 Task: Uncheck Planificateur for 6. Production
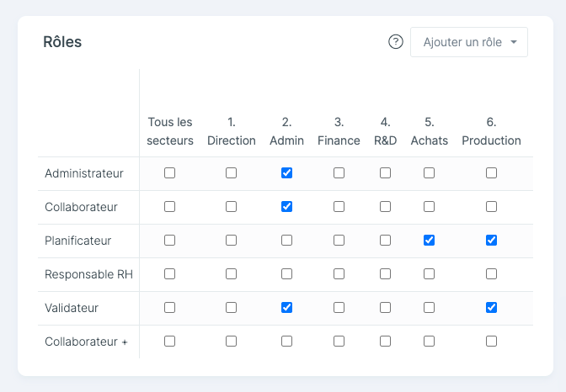tap(491, 241)
